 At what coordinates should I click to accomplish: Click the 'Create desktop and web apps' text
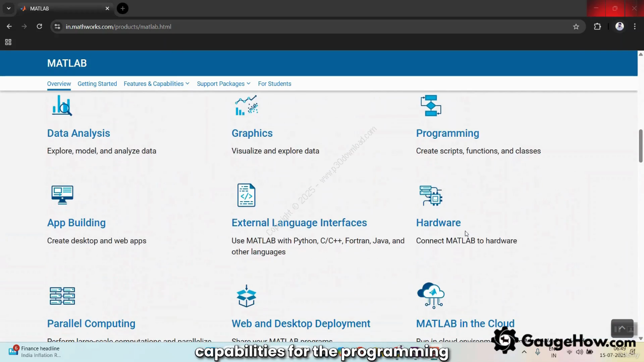[97, 241]
